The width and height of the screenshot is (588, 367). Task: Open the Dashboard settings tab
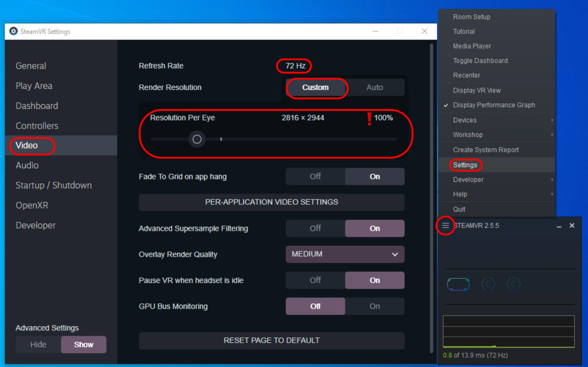(x=61, y=106)
